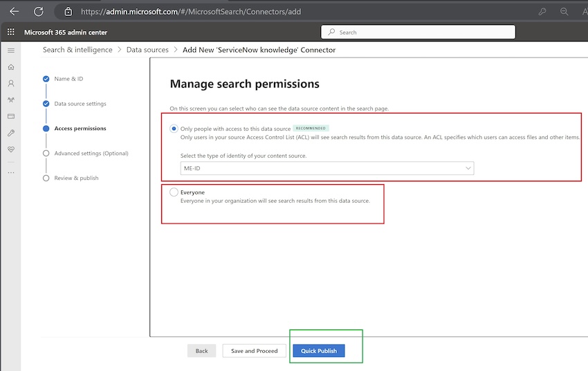Click Microsoft 365 admin center title
The image size is (588, 371).
coord(66,33)
